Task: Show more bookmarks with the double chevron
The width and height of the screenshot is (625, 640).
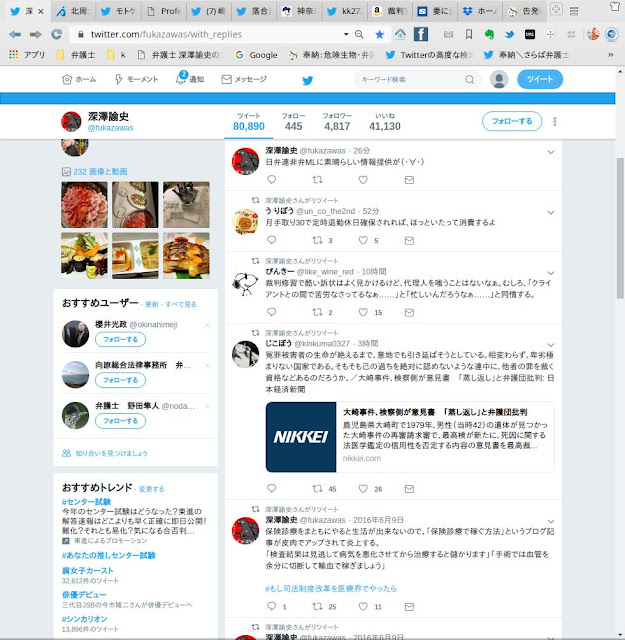Action: pos(611,55)
